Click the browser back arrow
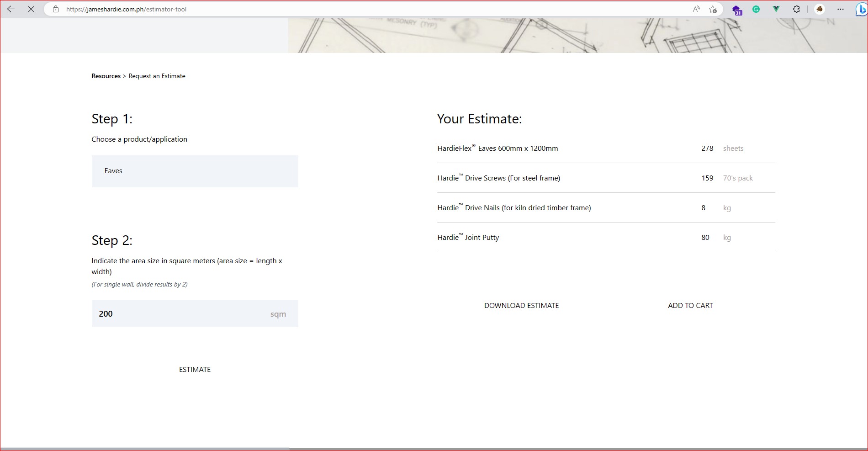The image size is (868, 451). 11,9
